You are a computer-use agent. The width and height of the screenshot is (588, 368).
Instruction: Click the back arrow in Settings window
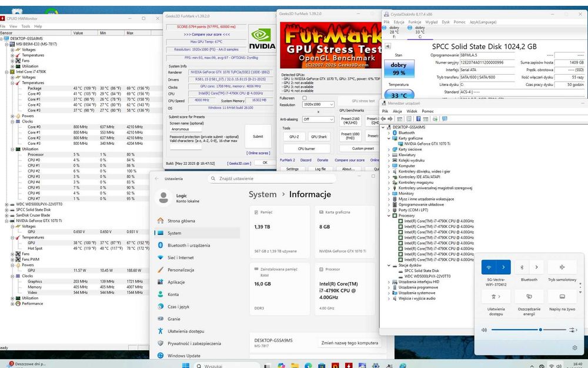[157, 179]
